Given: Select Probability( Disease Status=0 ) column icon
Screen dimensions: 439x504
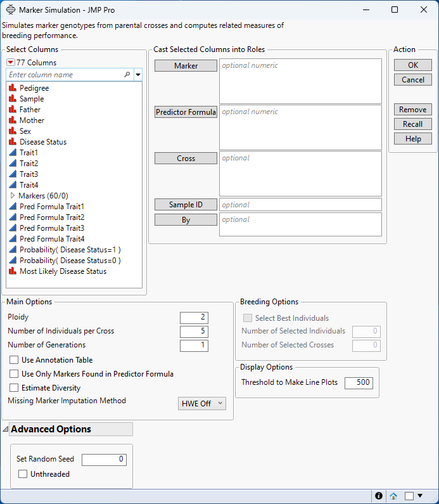Looking at the screenshot, I should [x=13, y=261].
